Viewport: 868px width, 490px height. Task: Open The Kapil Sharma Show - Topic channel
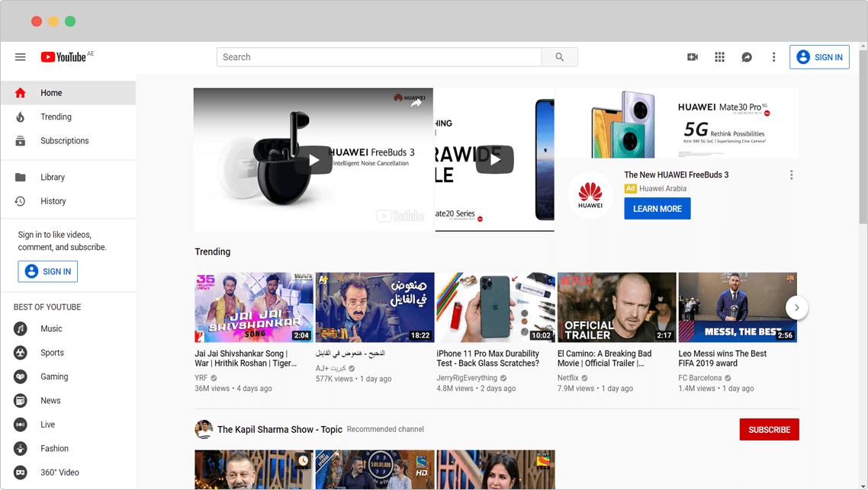pos(280,429)
